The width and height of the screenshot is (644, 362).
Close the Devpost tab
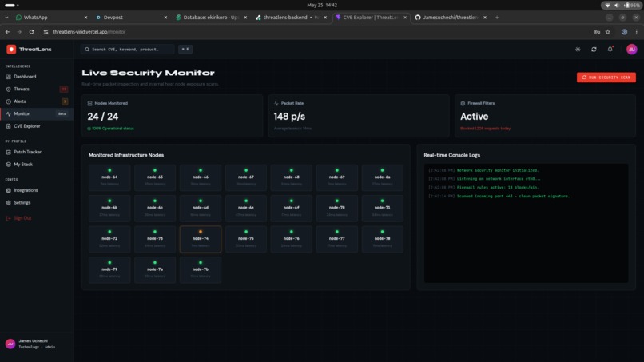tap(165, 18)
